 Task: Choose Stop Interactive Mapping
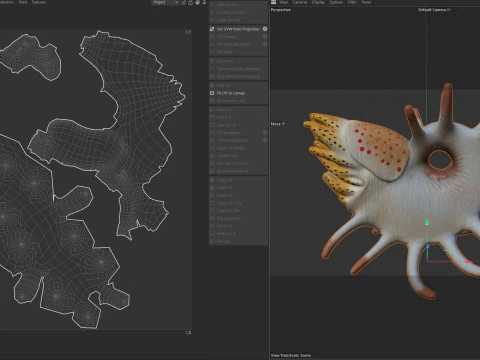click(238, 76)
